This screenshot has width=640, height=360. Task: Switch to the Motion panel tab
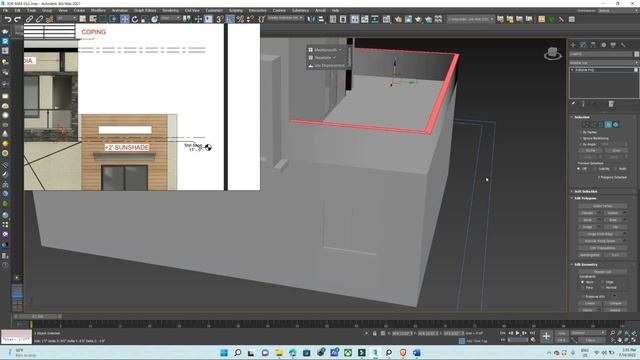pos(603,45)
